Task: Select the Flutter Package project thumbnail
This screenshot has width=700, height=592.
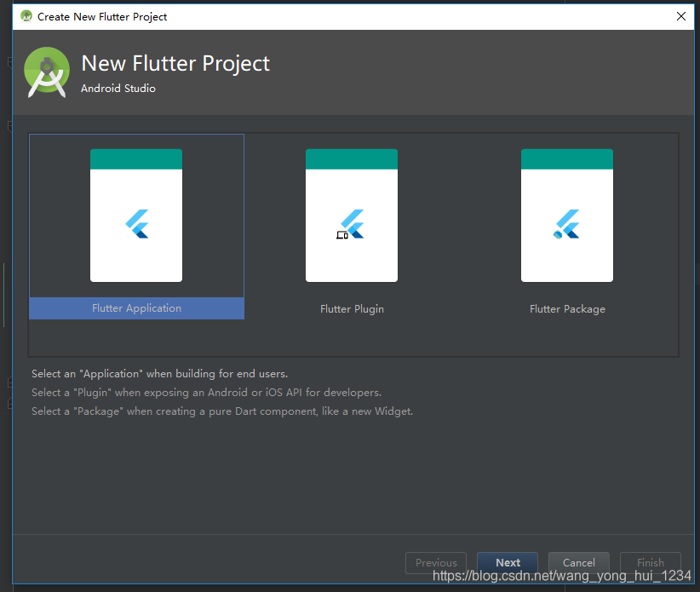Action: pos(567,216)
